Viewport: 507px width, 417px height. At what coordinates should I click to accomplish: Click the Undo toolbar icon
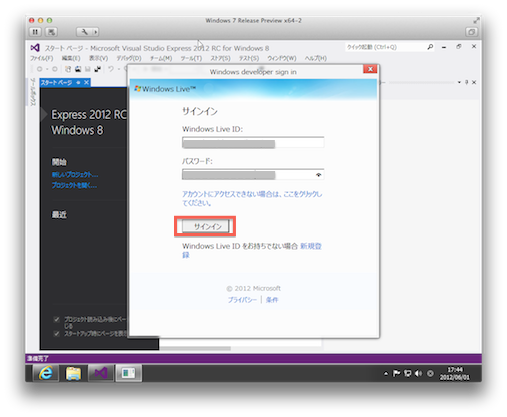click(x=111, y=69)
